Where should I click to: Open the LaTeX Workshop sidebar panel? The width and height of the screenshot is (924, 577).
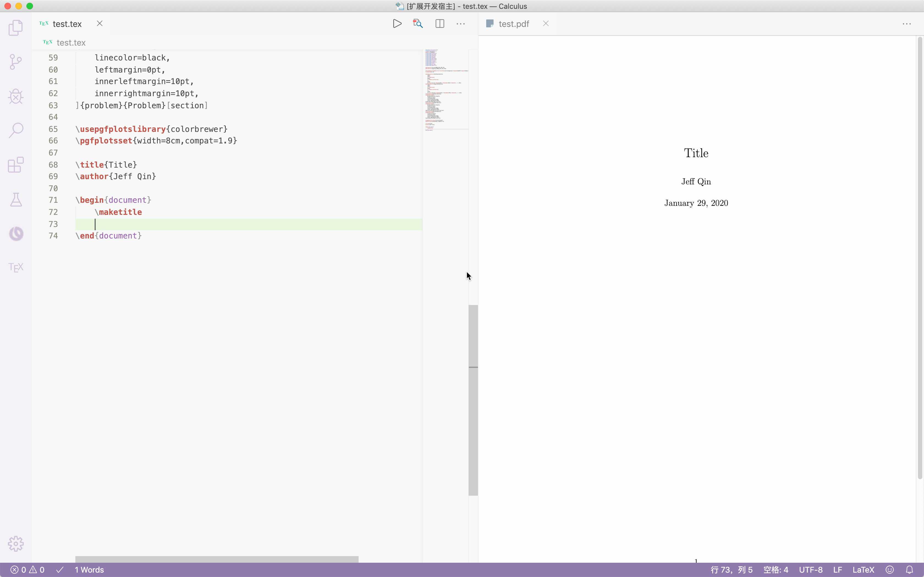point(15,267)
